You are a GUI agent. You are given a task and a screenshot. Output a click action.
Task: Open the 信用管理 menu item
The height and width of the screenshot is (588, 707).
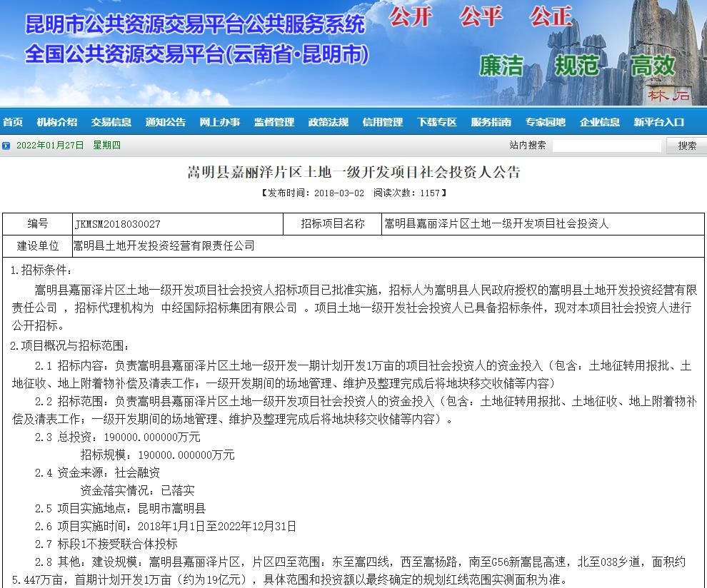pyautogui.click(x=384, y=121)
